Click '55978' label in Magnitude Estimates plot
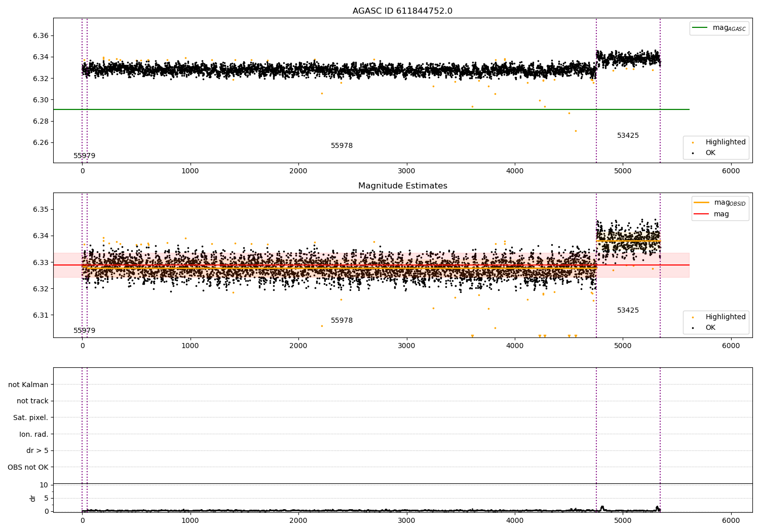Screen dimensions: 760x532 (x=341, y=321)
